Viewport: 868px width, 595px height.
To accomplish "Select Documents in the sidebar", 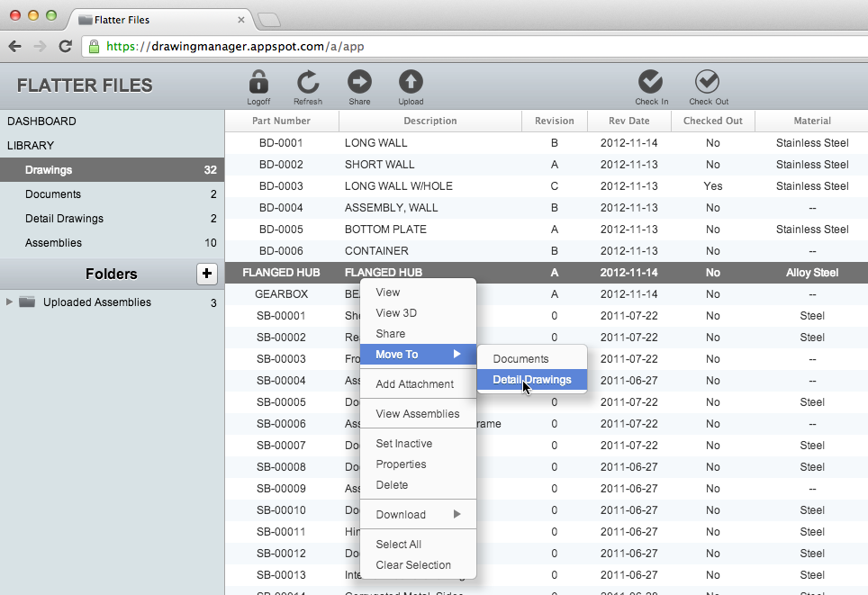I will click(112, 194).
